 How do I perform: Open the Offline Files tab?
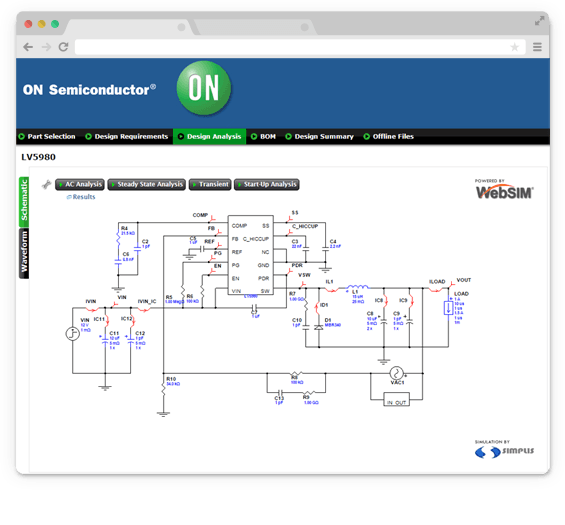[x=389, y=137]
